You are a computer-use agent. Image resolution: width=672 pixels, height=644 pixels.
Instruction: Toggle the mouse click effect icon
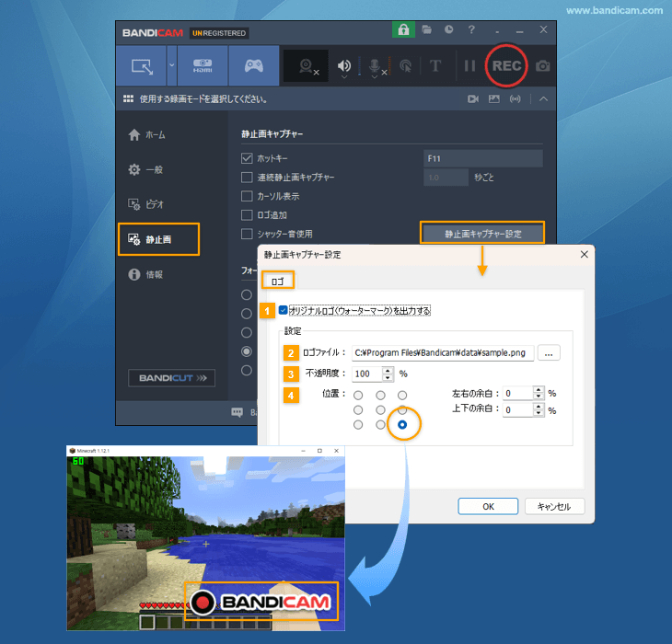(x=405, y=66)
